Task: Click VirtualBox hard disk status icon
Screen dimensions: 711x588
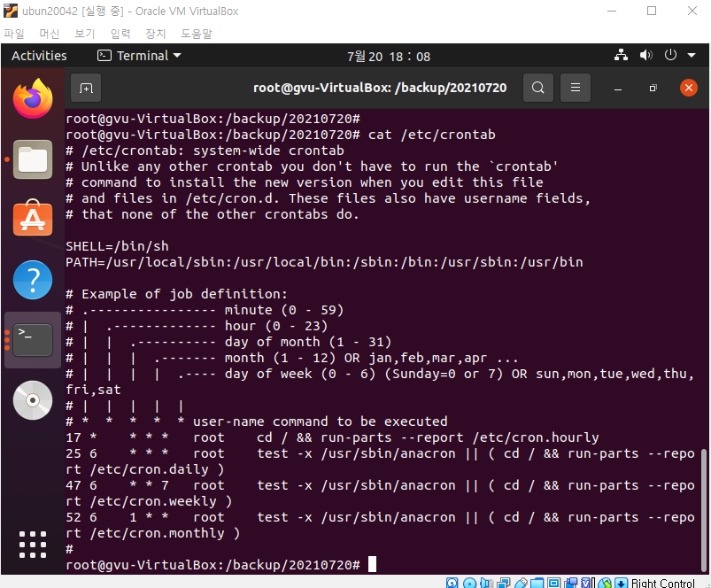Action: (452, 583)
